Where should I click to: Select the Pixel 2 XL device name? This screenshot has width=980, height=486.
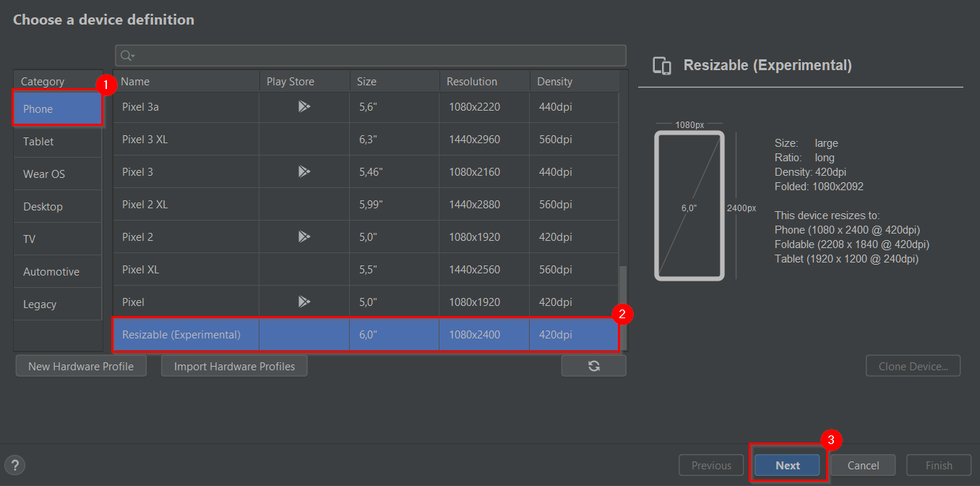[145, 205]
